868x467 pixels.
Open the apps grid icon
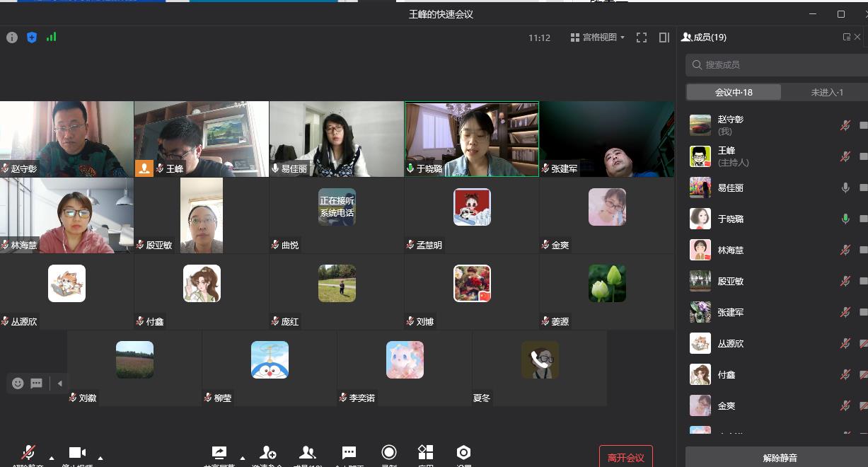coord(425,453)
